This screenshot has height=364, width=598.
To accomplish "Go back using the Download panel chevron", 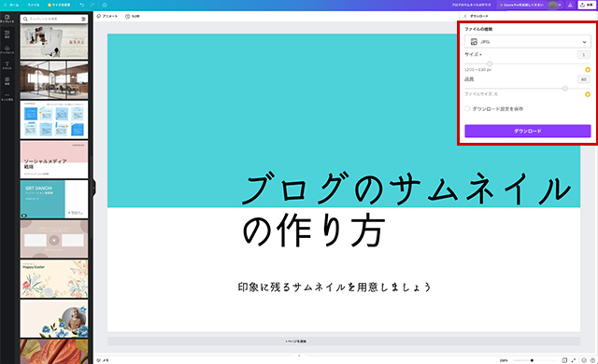I will (465, 16).
